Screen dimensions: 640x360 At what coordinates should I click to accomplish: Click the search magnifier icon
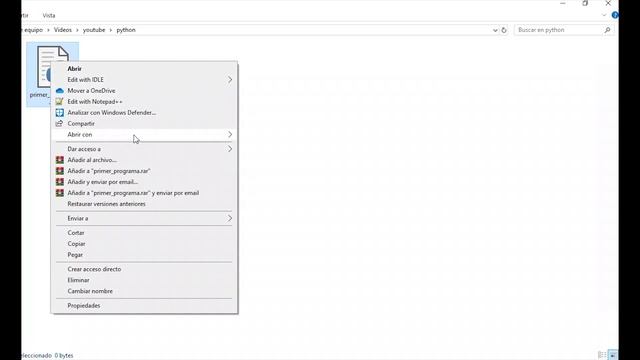click(607, 30)
